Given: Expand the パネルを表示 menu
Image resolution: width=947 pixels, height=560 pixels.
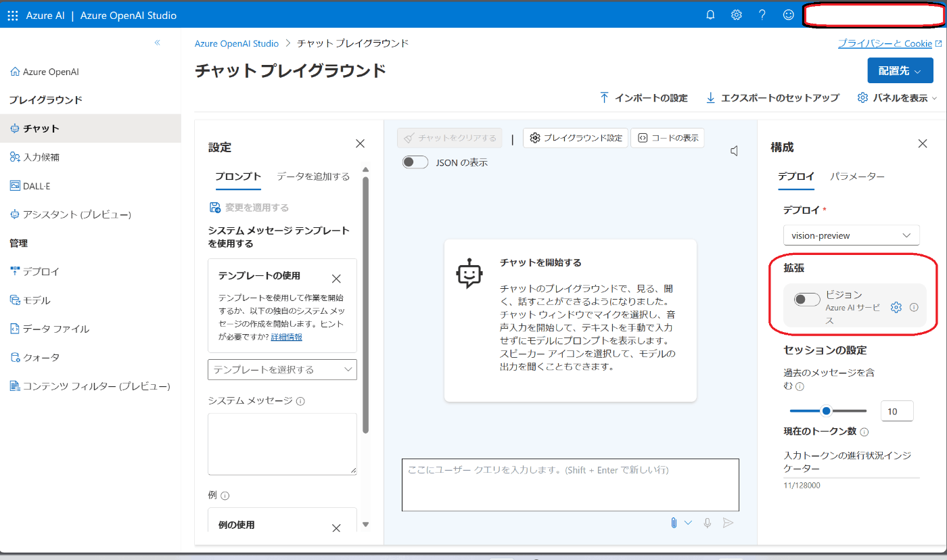Looking at the screenshot, I should 898,98.
